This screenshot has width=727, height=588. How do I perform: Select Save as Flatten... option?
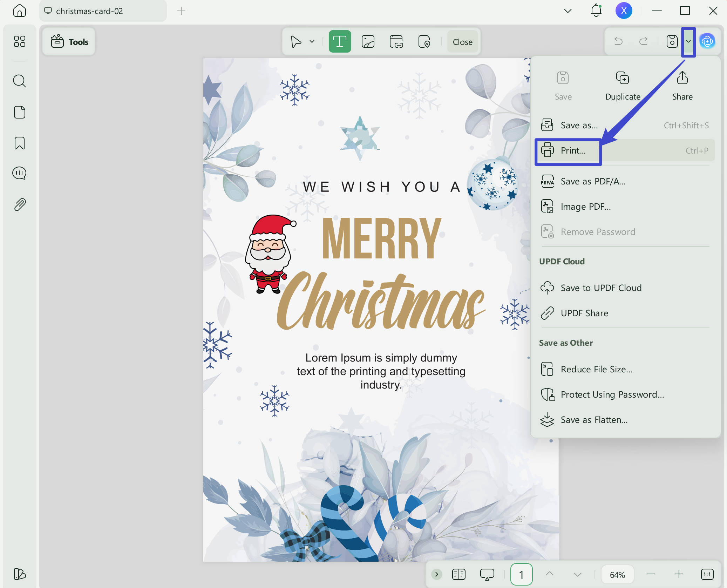point(626,420)
